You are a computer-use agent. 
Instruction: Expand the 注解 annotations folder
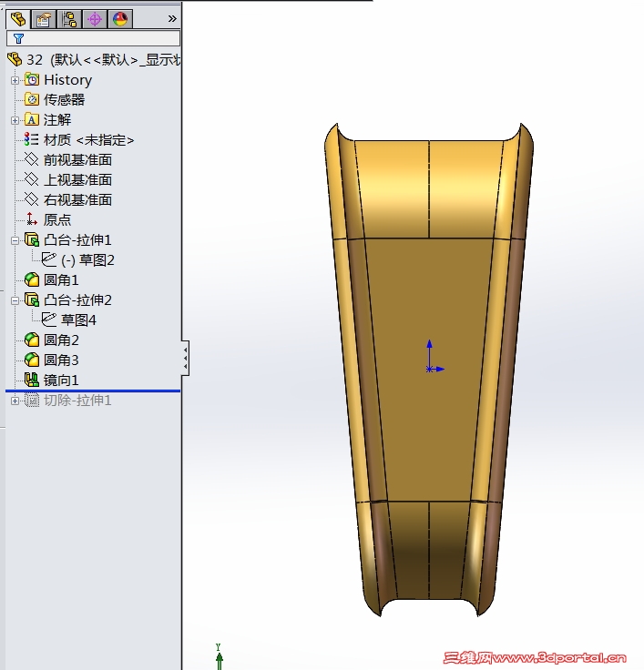point(15,120)
